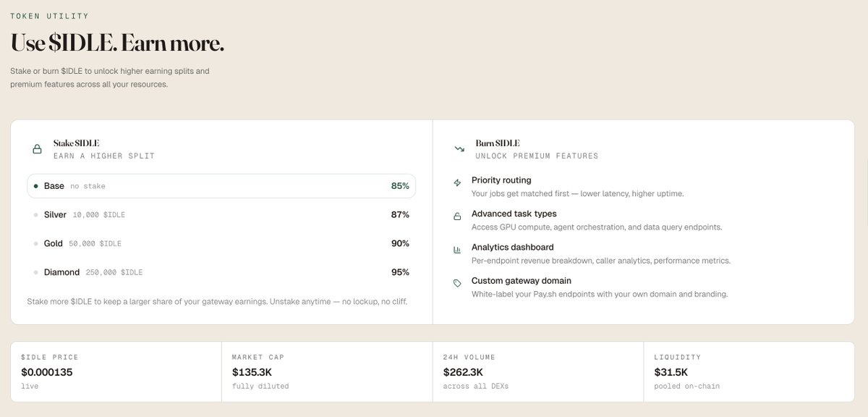Click the live caption under $IDLE price
Screen dimensions: 868x417
30,387
